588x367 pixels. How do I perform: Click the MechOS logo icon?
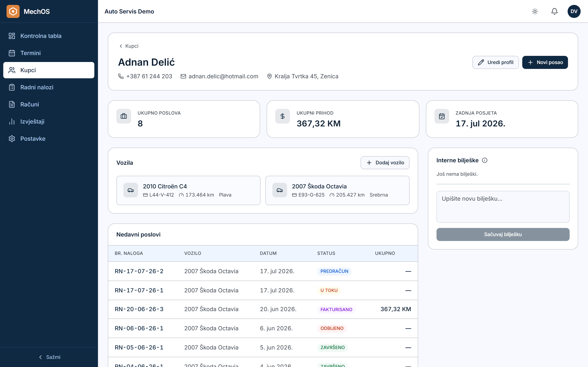pos(13,11)
